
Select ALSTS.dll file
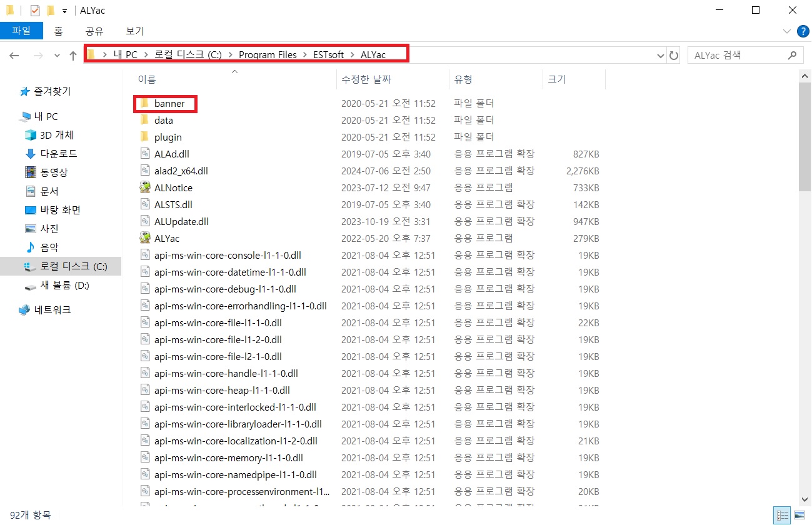tap(173, 204)
